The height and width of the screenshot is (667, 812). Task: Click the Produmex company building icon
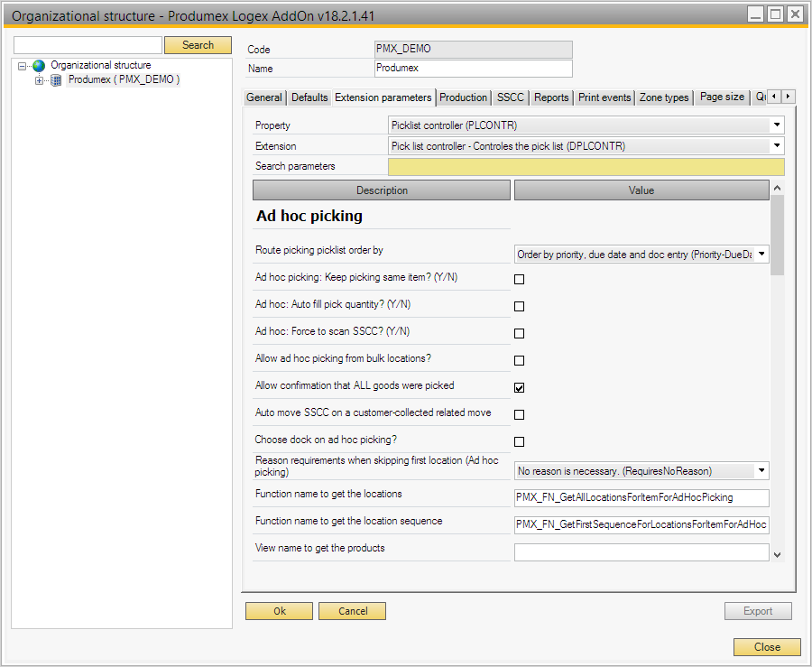pos(56,80)
